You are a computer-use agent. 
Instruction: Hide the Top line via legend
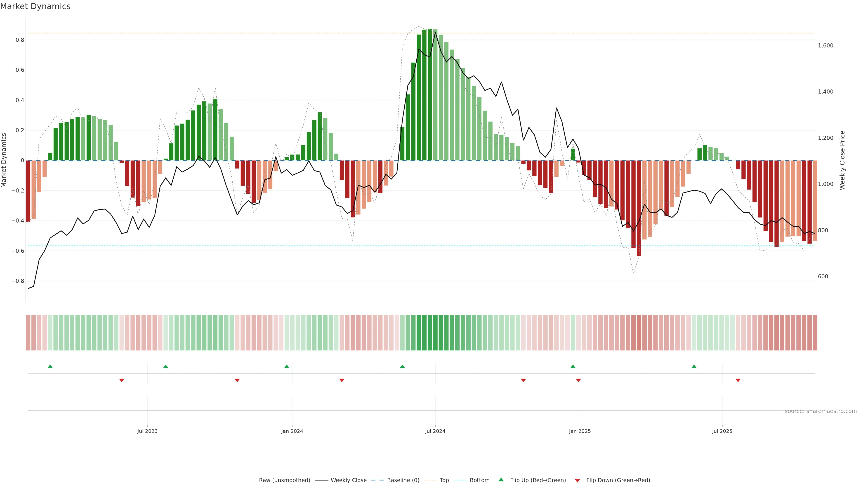[x=444, y=480]
